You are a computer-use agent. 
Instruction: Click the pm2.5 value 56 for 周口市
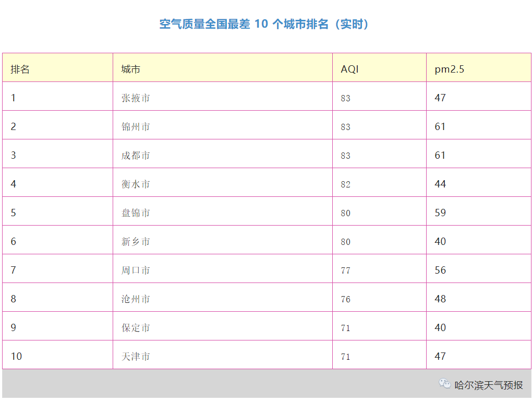tap(440, 270)
